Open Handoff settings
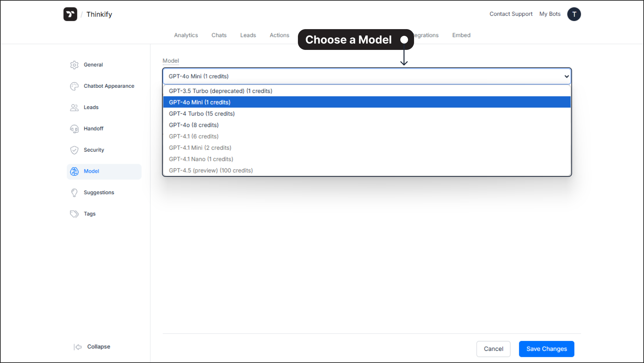 [x=104, y=129]
